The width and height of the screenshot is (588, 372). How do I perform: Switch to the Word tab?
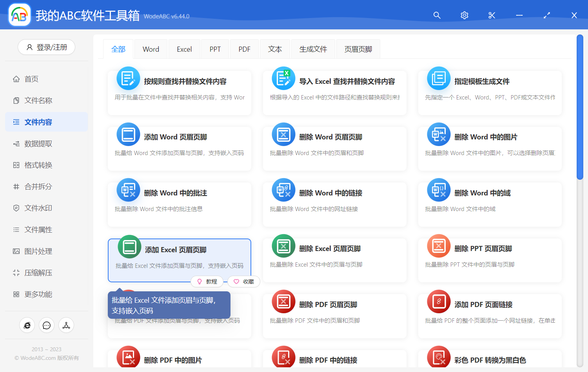151,49
